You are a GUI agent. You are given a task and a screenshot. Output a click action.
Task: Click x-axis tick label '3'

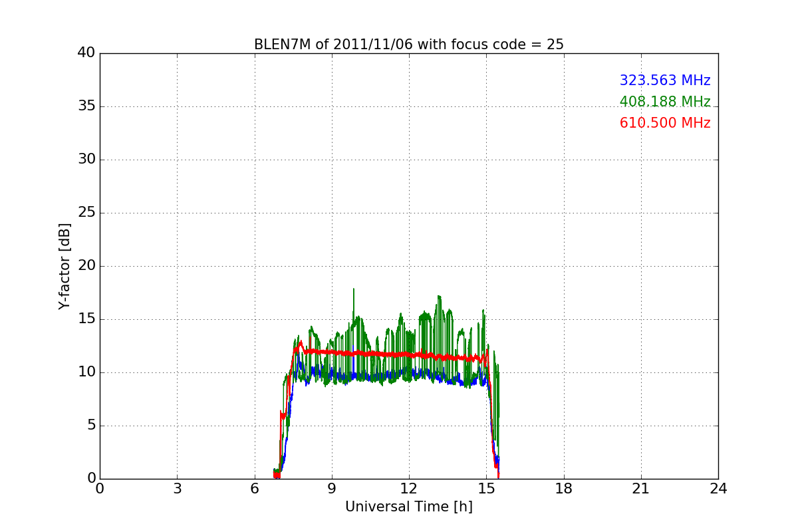pyautogui.click(x=177, y=489)
